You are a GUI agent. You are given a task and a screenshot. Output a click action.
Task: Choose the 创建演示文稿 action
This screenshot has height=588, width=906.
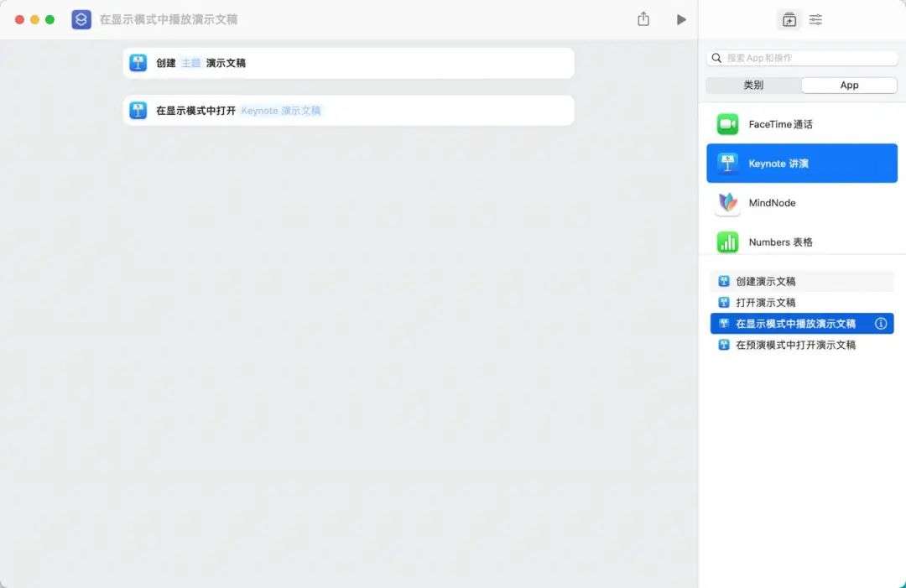pos(802,281)
